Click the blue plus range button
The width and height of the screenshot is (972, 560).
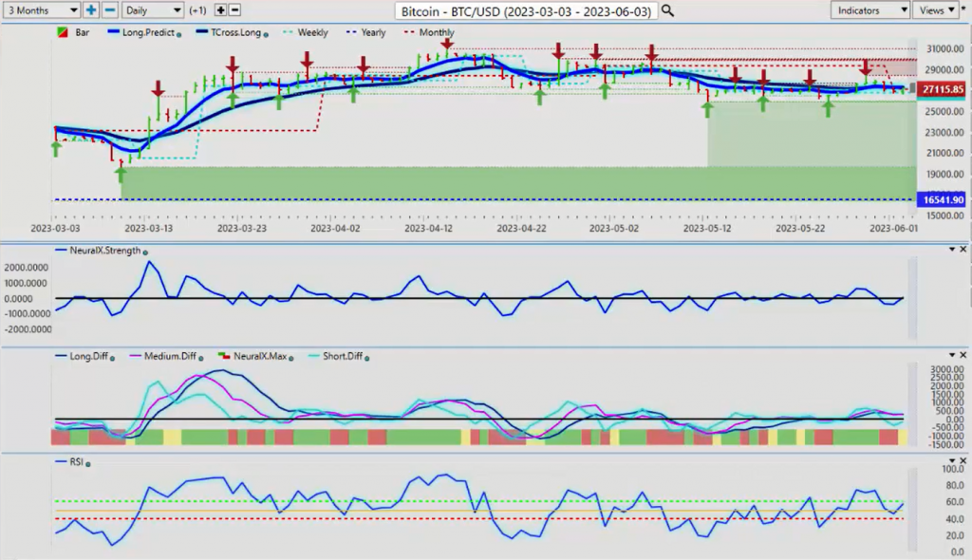[91, 9]
